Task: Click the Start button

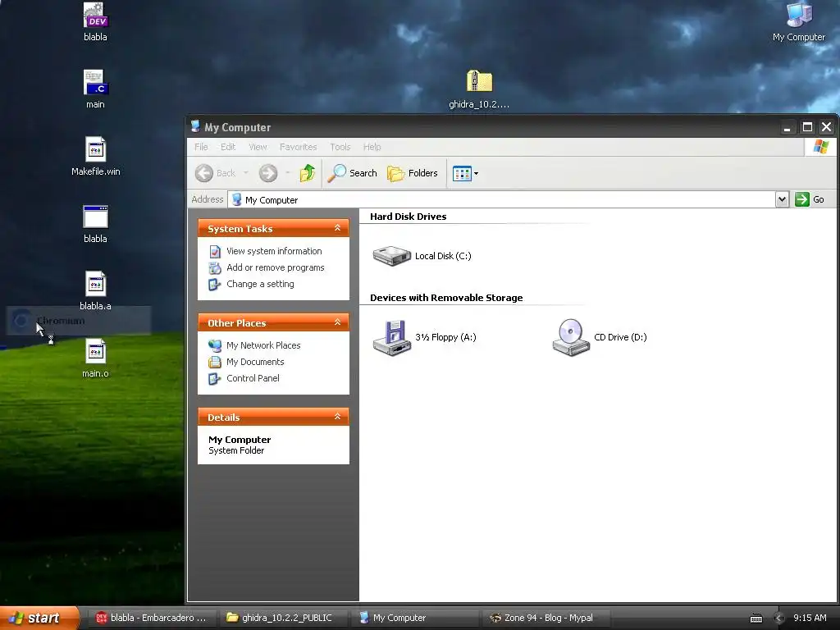Action: click(x=39, y=618)
